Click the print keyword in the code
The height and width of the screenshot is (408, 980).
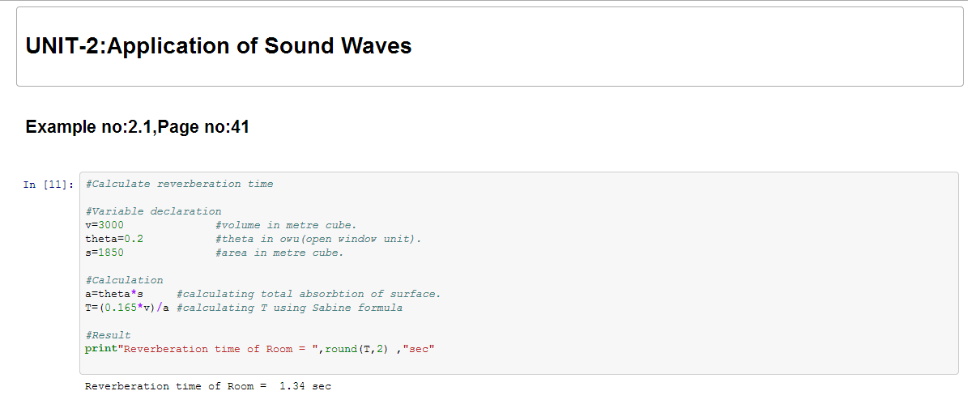[x=101, y=349]
